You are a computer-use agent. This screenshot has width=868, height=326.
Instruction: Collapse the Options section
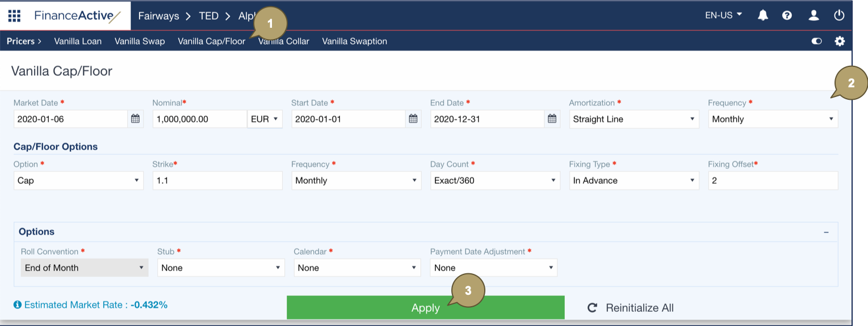click(x=826, y=232)
